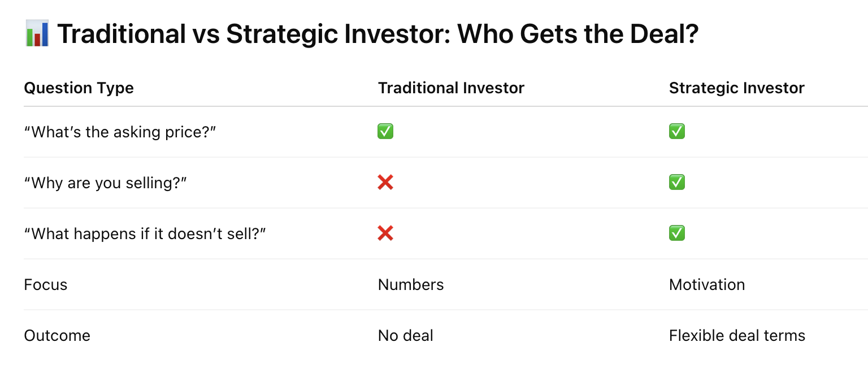Click the "Motivation" cell
The height and width of the screenshot is (381, 868).
(706, 285)
